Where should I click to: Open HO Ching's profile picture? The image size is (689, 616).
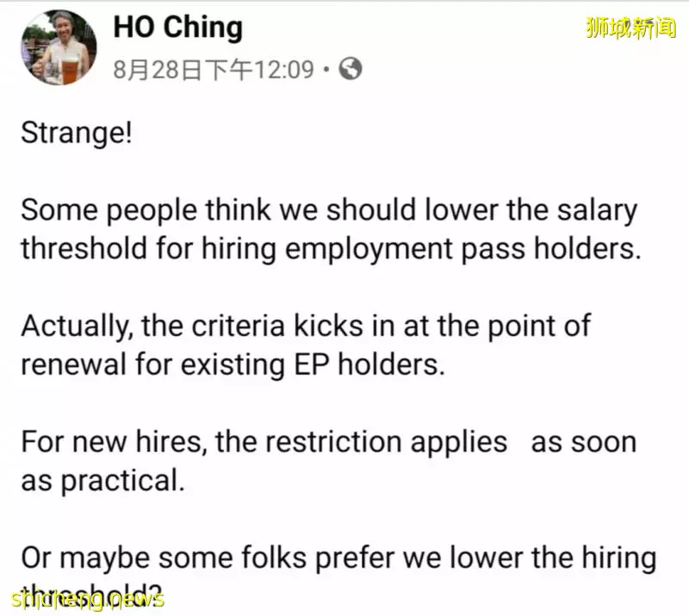[x=59, y=47]
